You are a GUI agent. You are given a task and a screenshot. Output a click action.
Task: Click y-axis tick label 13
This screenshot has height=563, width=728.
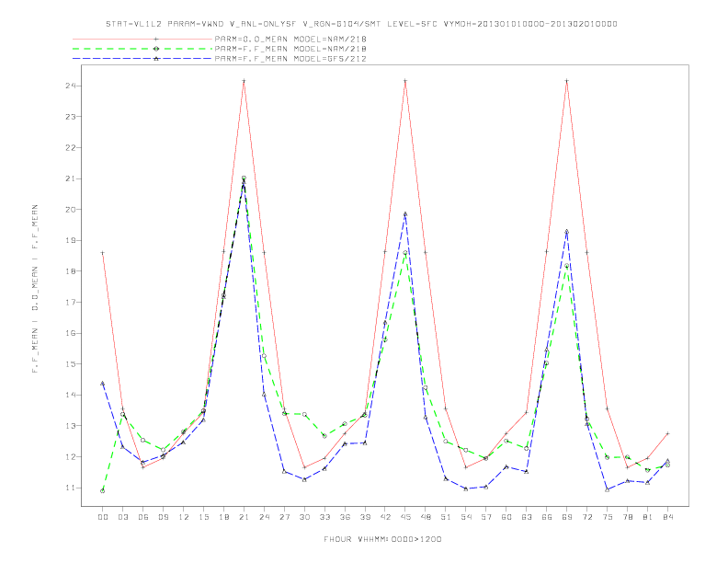point(71,426)
